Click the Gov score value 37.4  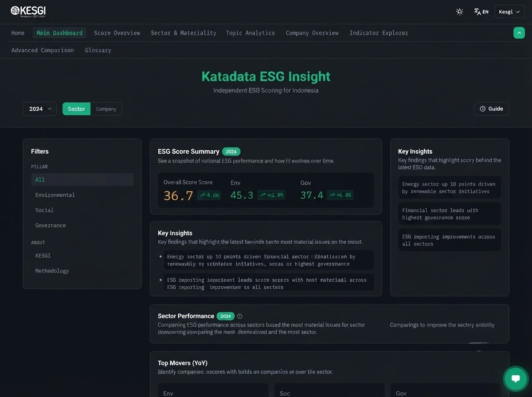[312, 195]
